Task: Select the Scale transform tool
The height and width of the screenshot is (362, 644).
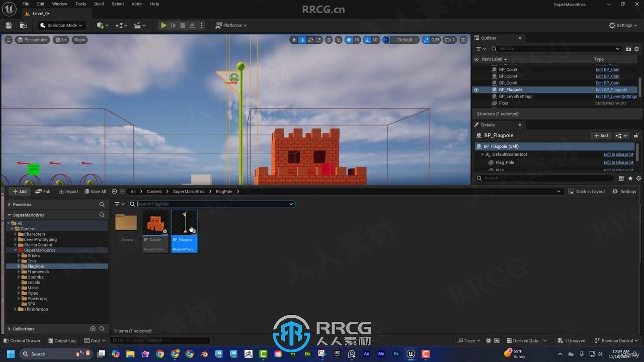Action: (x=318, y=40)
